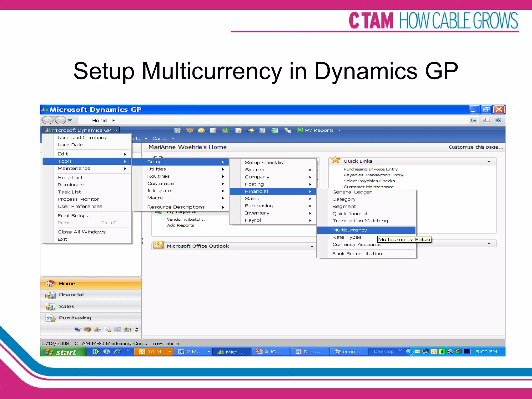Open Vendor w/batch report link
The image size is (532, 399).
pyautogui.click(x=187, y=219)
